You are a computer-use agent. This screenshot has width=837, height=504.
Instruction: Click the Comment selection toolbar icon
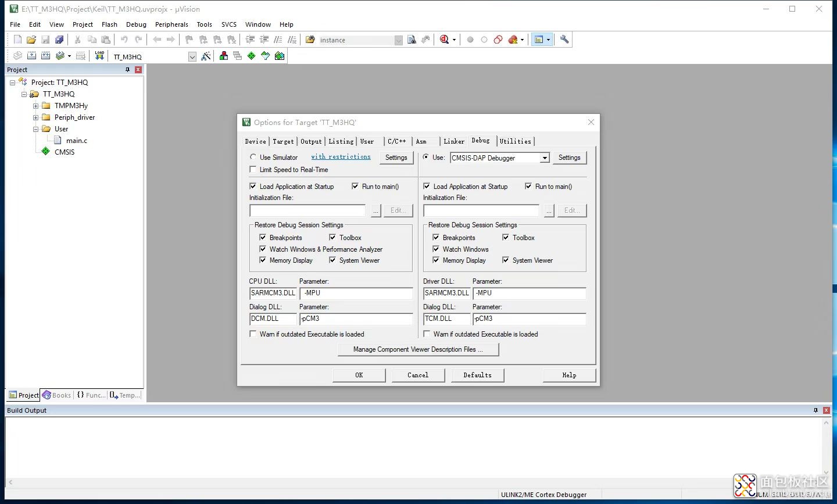pyautogui.click(x=278, y=40)
